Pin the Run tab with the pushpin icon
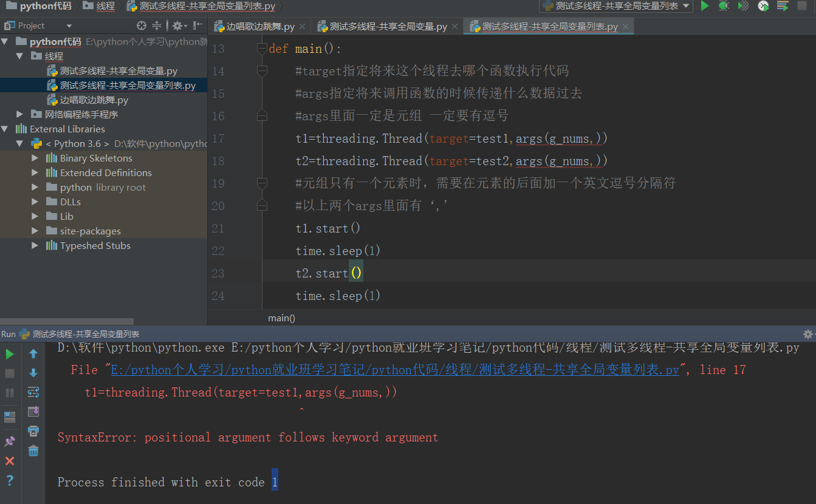This screenshot has height=504, width=816. coord(10,441)
